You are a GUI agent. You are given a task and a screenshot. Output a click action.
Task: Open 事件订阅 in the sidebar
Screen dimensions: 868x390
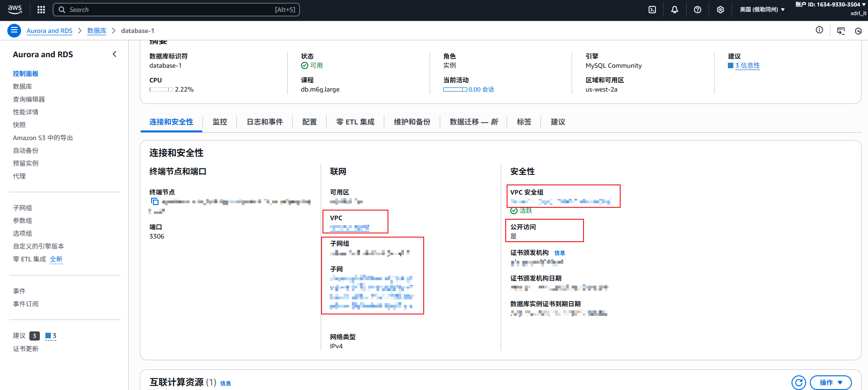click(26, 304)
